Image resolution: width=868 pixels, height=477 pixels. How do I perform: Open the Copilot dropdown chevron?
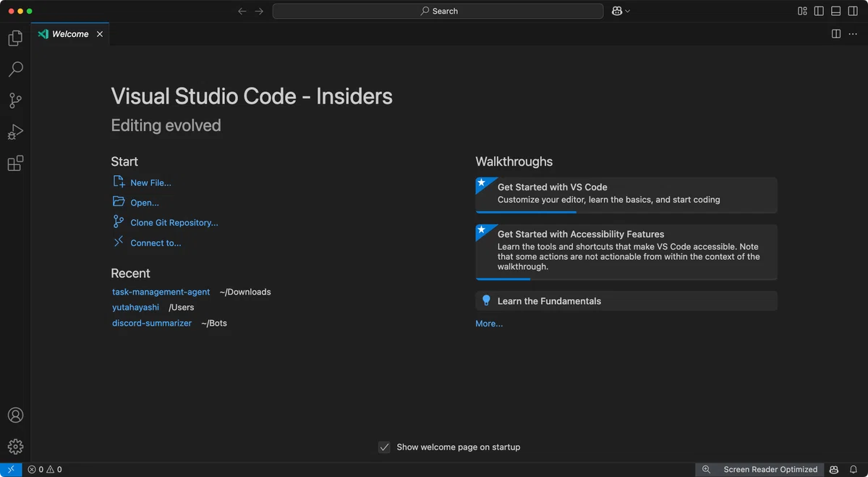(x=627, y=11)
